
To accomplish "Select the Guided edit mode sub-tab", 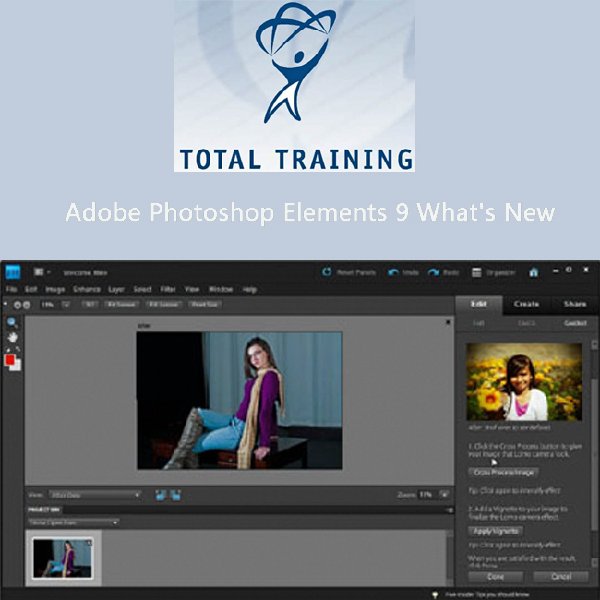I will click(x=575, y=323).
